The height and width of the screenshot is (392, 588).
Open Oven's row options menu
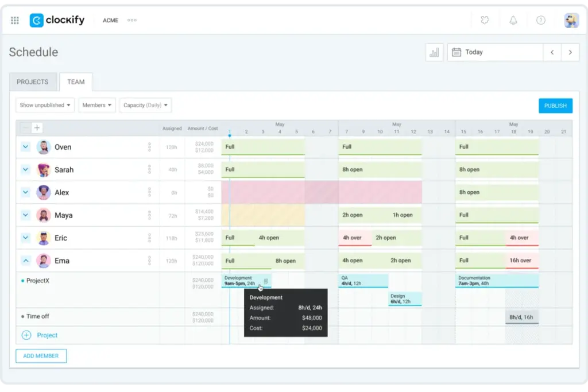click(149, 147)
